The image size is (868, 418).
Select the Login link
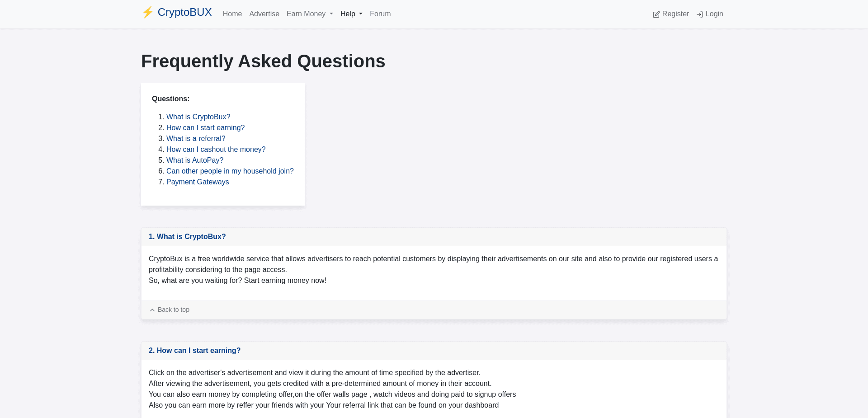pyautogui.click(x=713, y=14)
